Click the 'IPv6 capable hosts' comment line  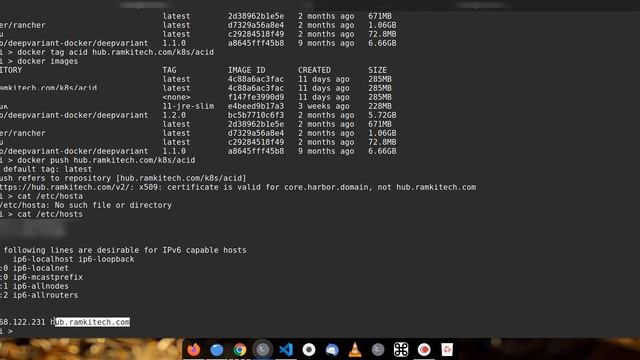(124, 250)
